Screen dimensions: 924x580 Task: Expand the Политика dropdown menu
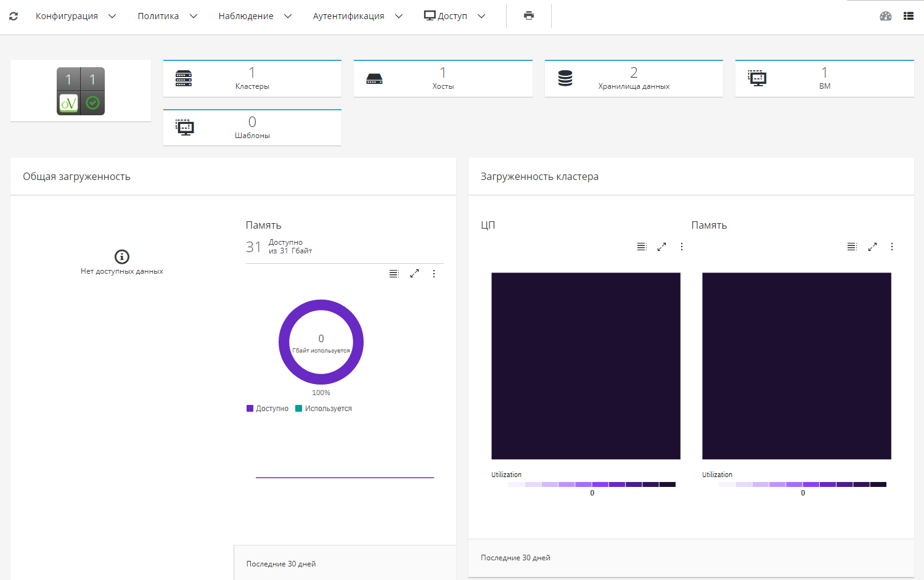[167, 16]
